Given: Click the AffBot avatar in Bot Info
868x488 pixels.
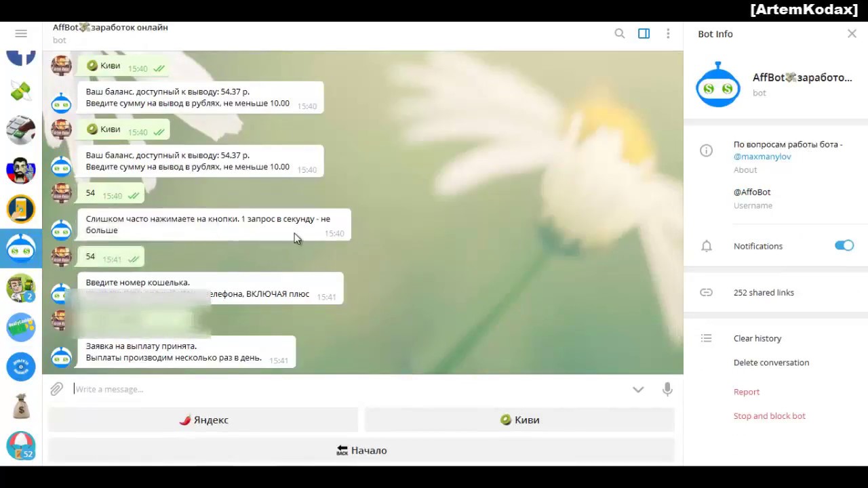Looking at the screenshot, I should [x=718, y=85].
